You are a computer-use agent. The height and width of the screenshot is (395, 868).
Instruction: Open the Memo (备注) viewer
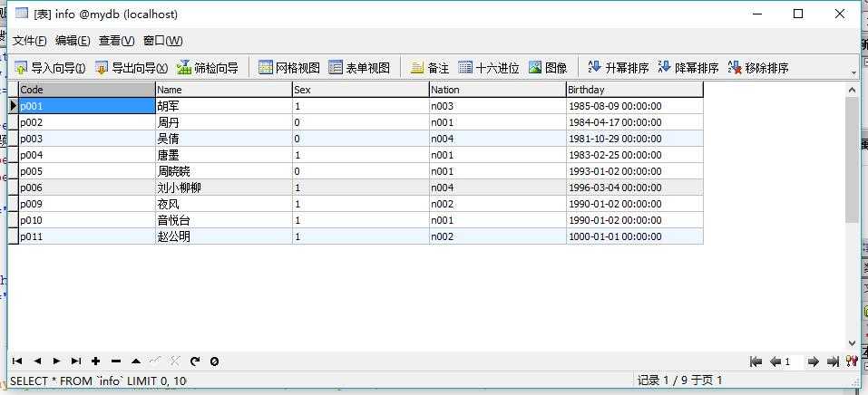430,68
